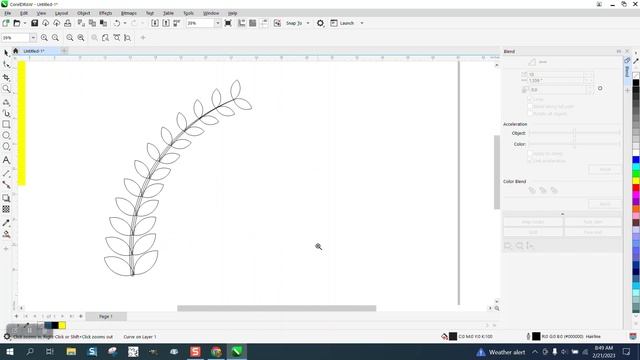Viewport: 640px width, 360px height.
Task: Select the Transparency checkerboard tool
Action: click(6, 209)
